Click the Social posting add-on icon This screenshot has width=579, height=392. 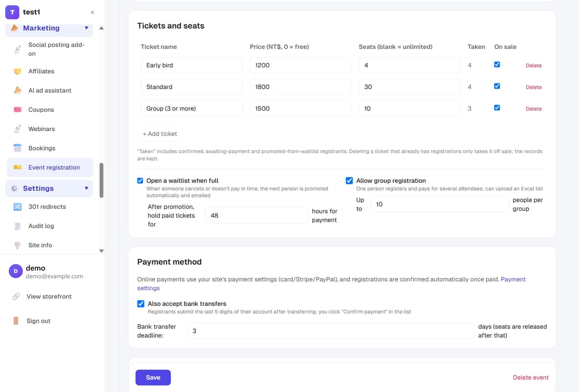point(18,49)
